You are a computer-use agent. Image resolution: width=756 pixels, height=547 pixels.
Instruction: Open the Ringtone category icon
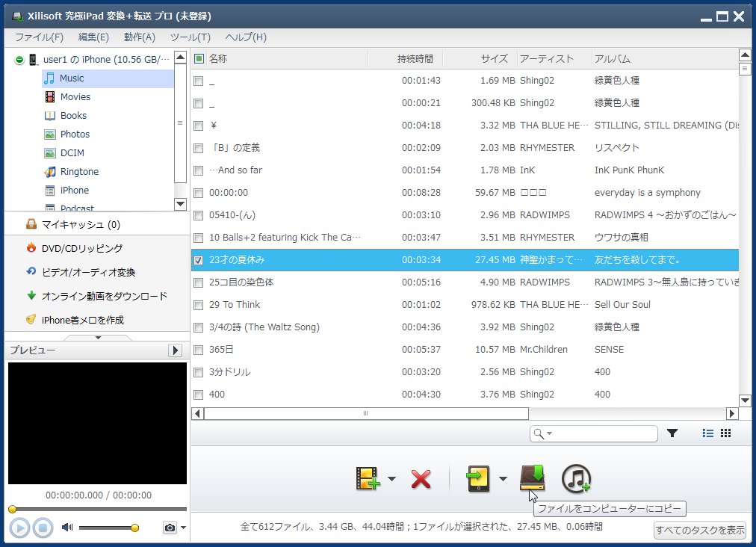(49, 172)
